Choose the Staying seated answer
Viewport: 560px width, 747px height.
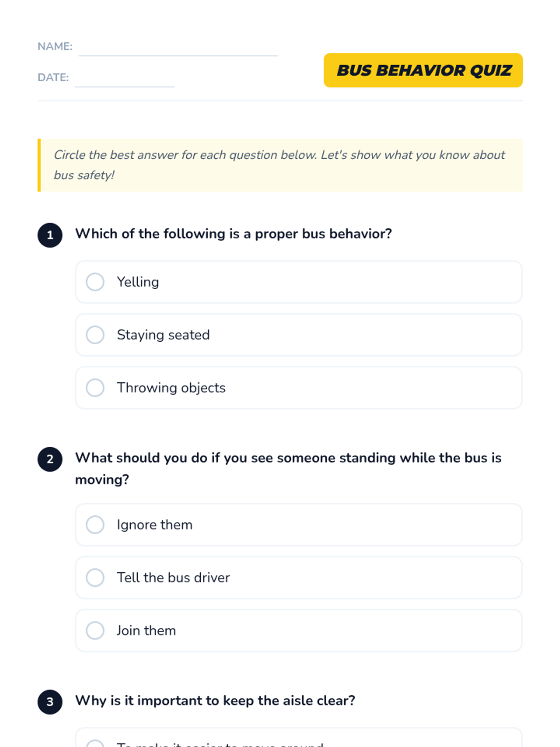coord(95,335)
